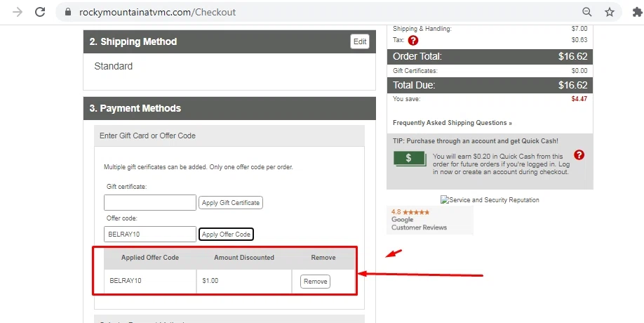Image resolution: width=644 pixels, height=323 pixels.
Task: Click the Tax $0.63 value
Action: point(579,40)
